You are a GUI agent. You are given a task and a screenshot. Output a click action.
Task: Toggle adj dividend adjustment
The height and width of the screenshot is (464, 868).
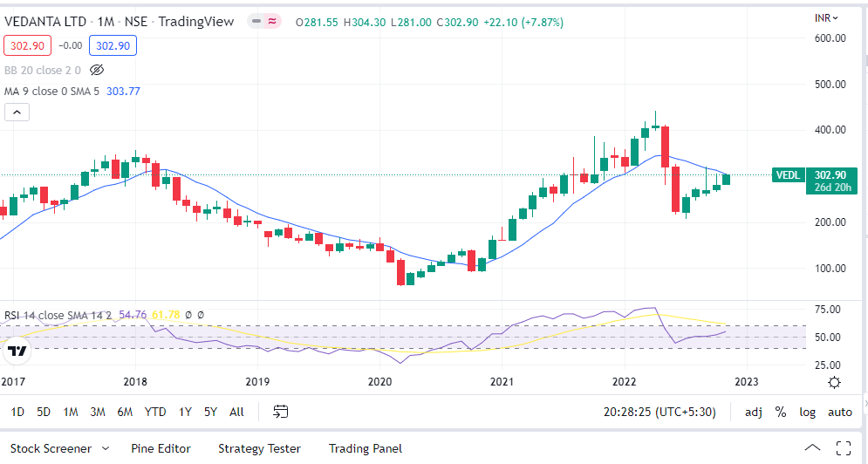tap(754, 412)
